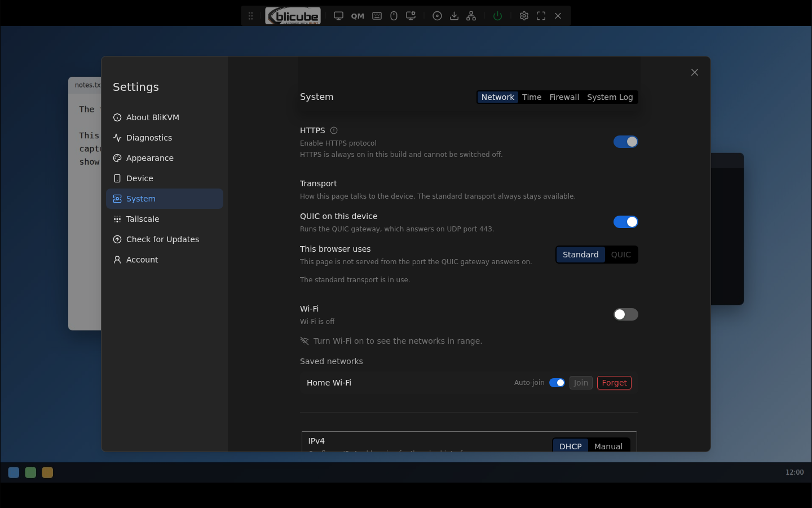Click the blue taskbar icon

pos(14,472)
